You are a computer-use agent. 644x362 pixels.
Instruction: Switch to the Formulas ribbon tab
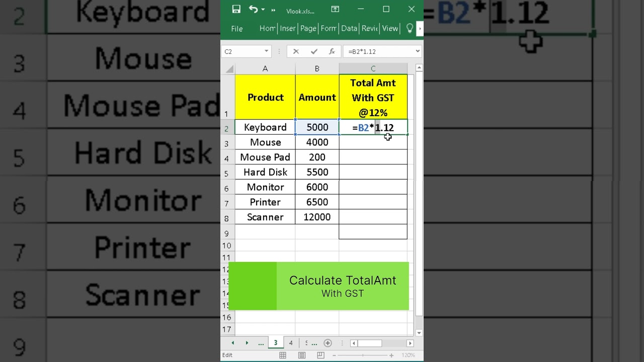pos(329,29)
